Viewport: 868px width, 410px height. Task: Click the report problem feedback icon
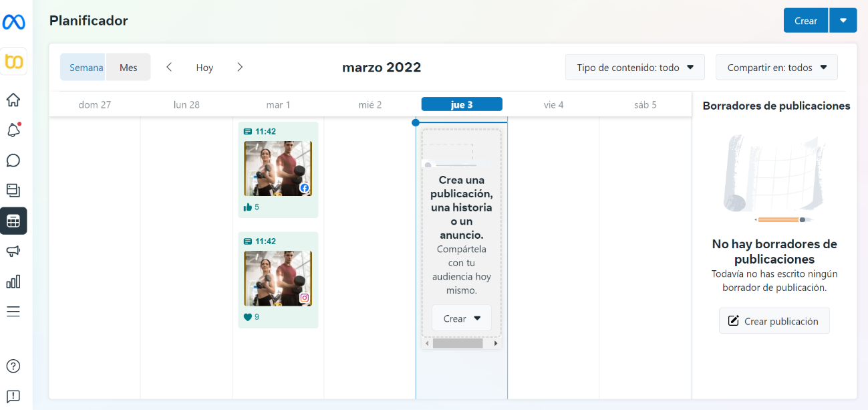pos(13,396)
